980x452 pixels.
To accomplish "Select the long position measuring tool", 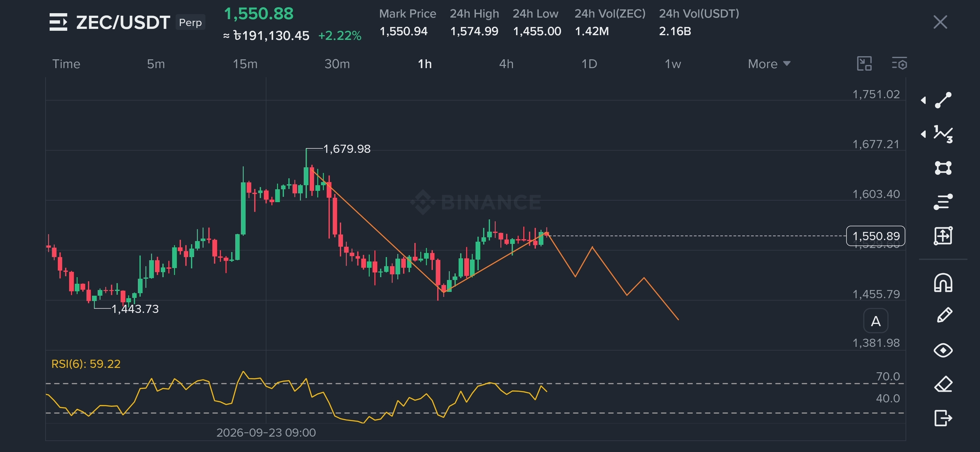I will click(x=943, y=236).
